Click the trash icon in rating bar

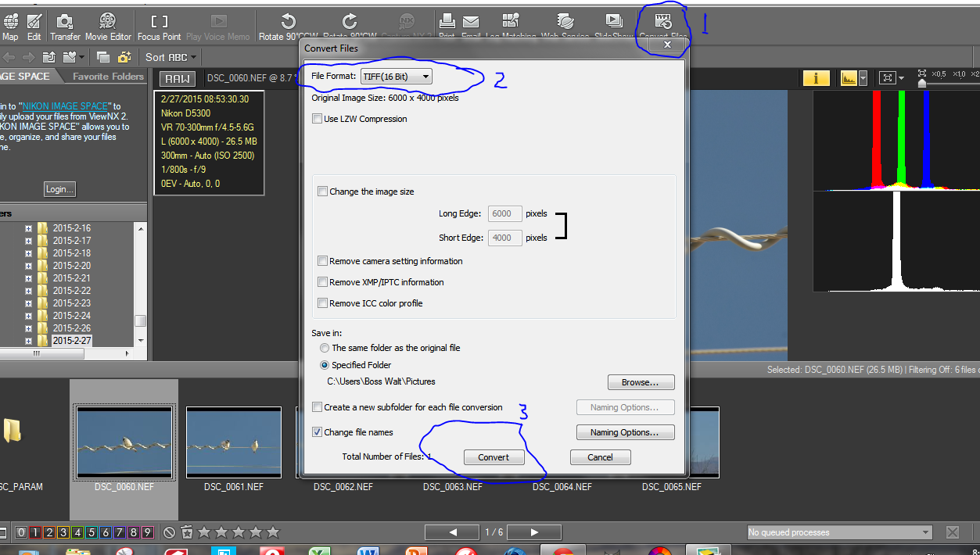(187, 532)
